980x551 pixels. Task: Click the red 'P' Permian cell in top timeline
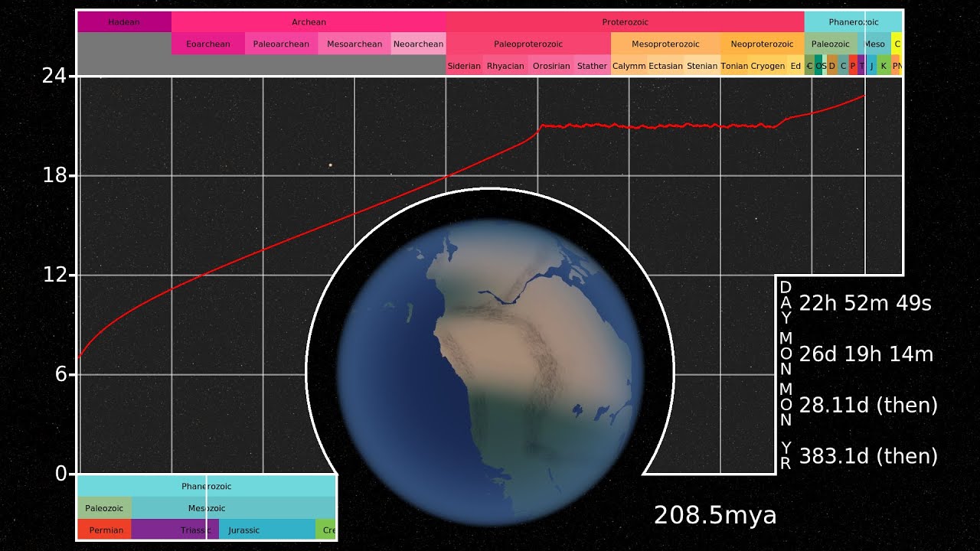pyautogui.click(x=853, y=66)
